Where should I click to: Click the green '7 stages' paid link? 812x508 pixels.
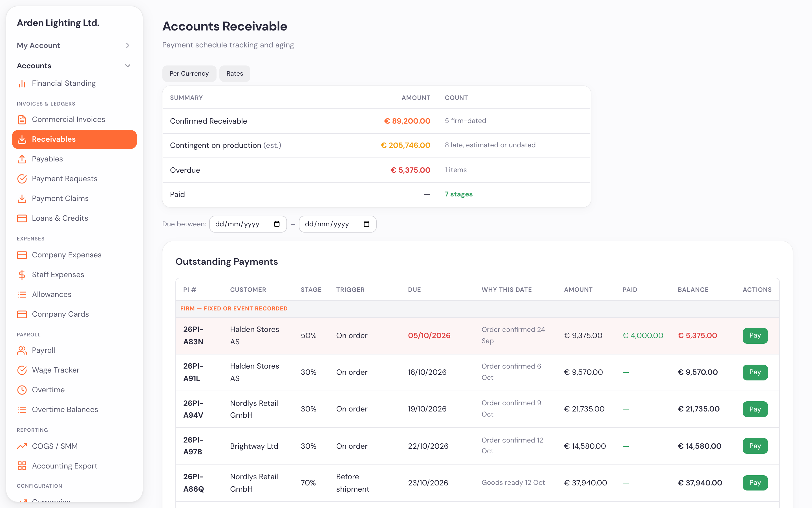click(459, 194)
